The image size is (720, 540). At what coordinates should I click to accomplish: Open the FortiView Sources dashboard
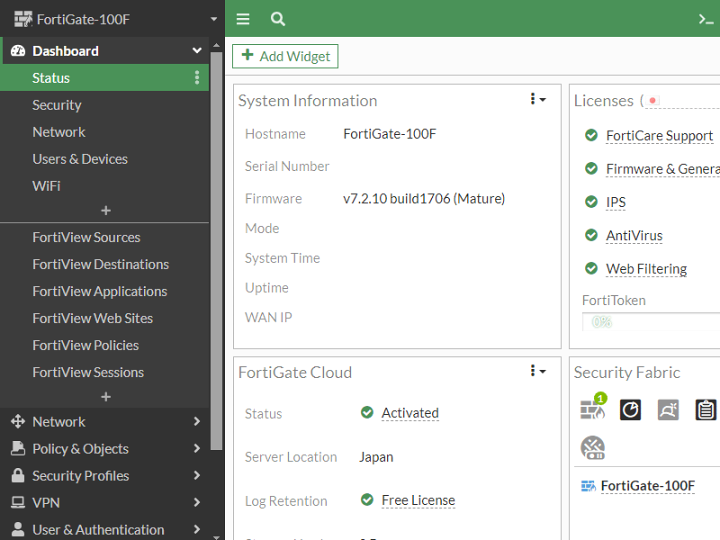(86, 237)
